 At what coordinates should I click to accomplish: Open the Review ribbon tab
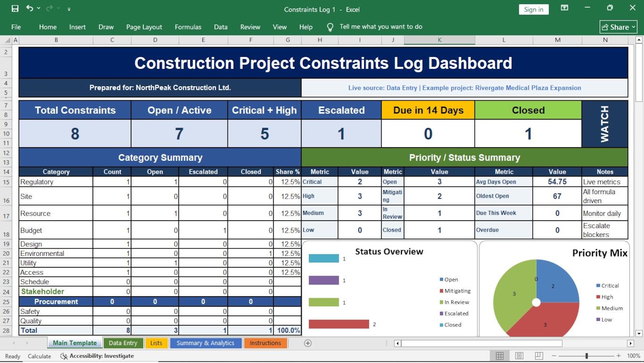(x=250, y=27)
